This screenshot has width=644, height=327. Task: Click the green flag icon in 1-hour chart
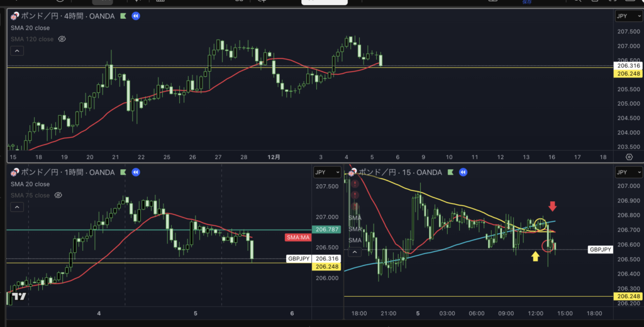pyautogui.click(x=123, y=172)
